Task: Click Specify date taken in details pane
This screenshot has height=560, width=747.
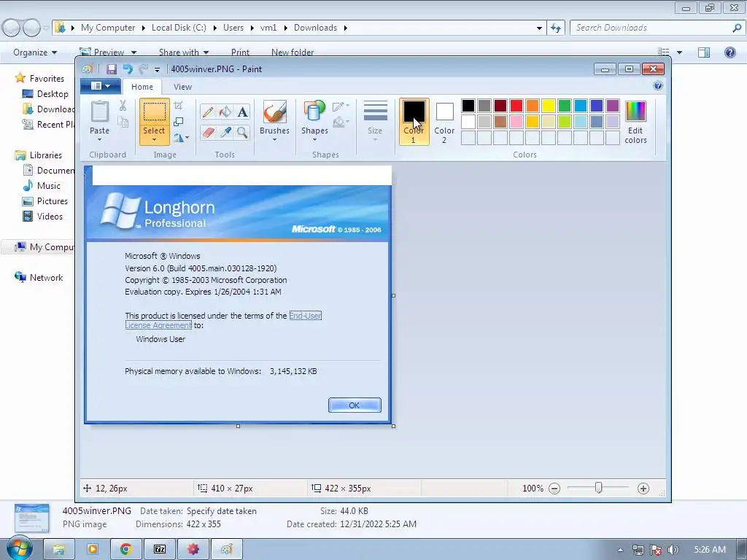Action: [222, 511]
